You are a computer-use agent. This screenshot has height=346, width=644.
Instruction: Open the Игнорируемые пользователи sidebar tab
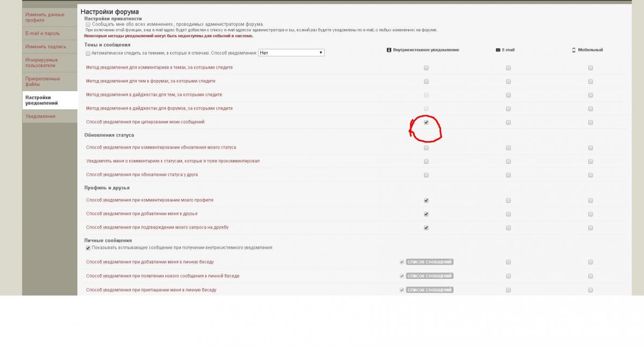click(x=50, y=63)
